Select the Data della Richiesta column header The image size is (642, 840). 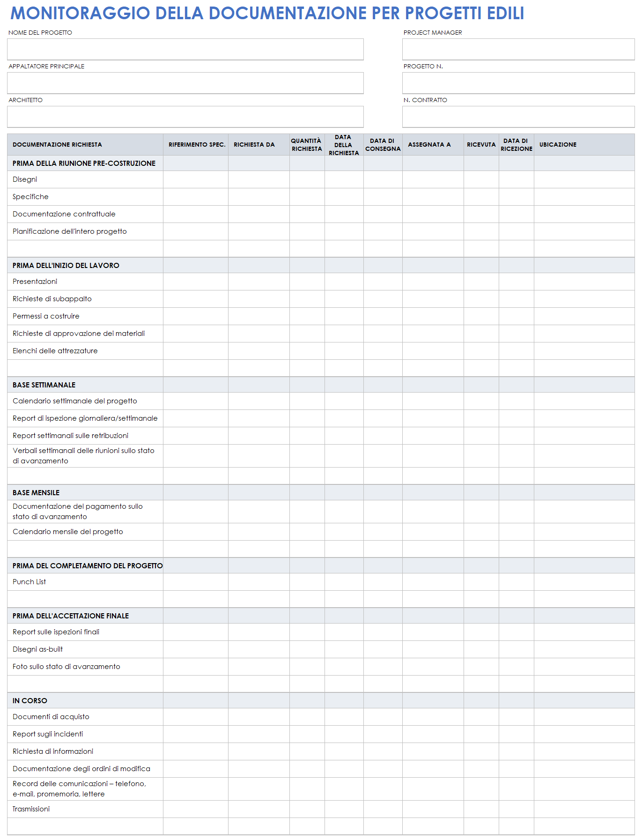tap(344, 145)
